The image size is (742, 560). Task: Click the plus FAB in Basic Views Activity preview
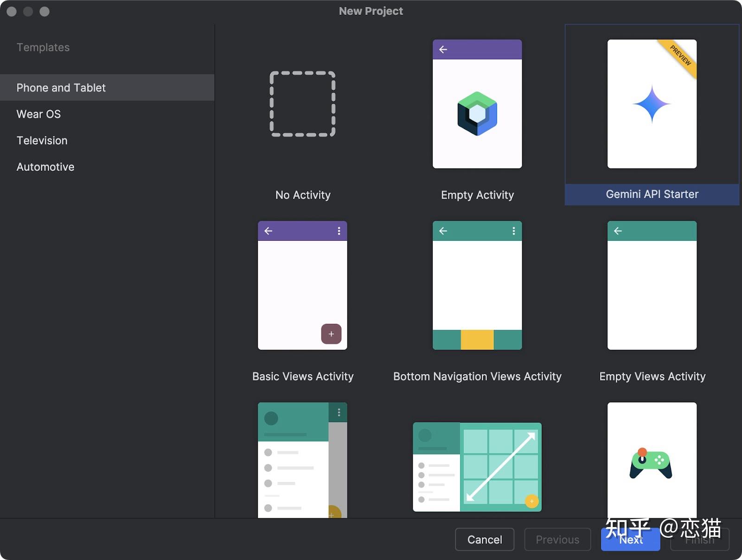click(331, 334)
